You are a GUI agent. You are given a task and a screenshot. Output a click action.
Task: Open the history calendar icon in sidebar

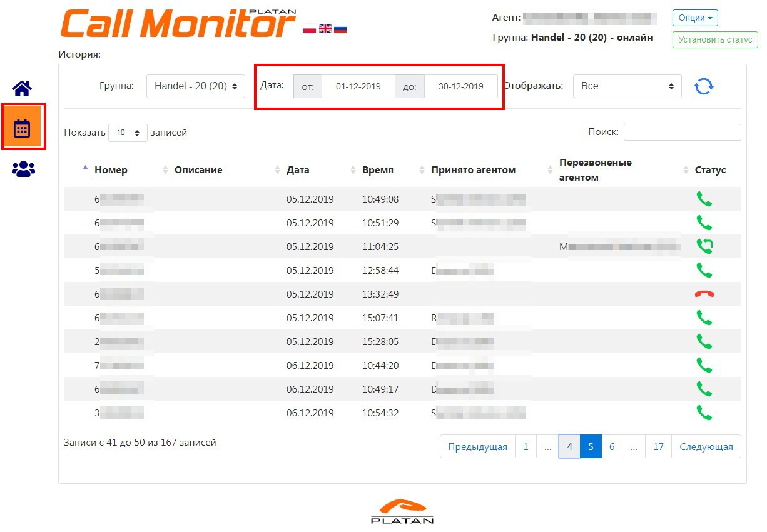tap(23, 128)
